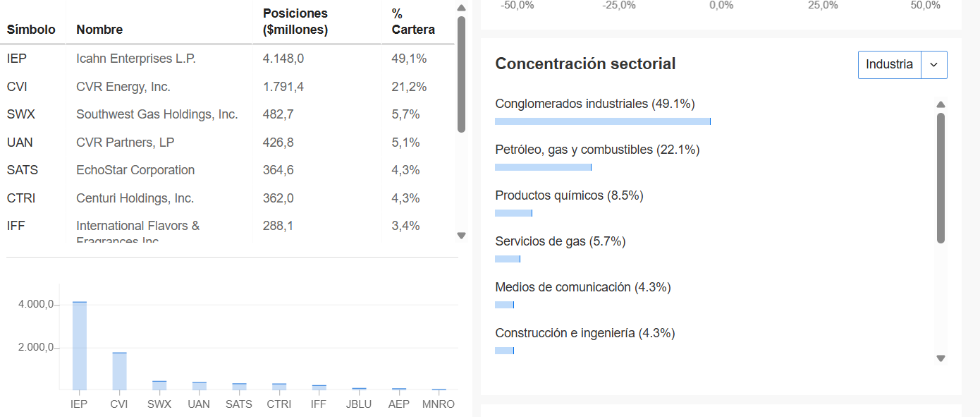Screen dimensions: 980x417
Task: Open the Industria dropdown chevron
Action: coord(934,65)
